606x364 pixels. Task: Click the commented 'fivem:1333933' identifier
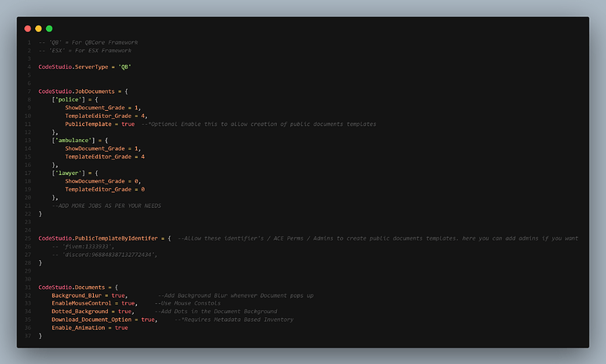(86, 246)
